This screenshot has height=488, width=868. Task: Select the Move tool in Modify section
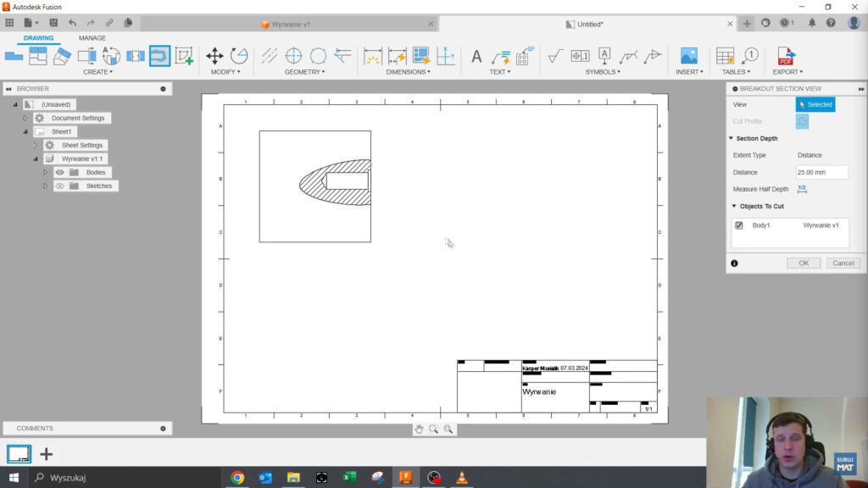pyautogui.click(x=214, y=55)
